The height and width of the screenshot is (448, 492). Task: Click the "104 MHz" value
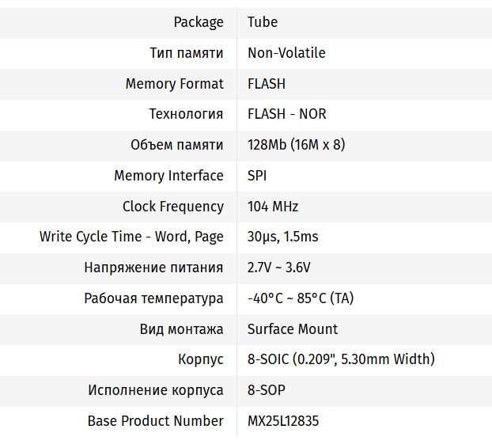[273, 207]
